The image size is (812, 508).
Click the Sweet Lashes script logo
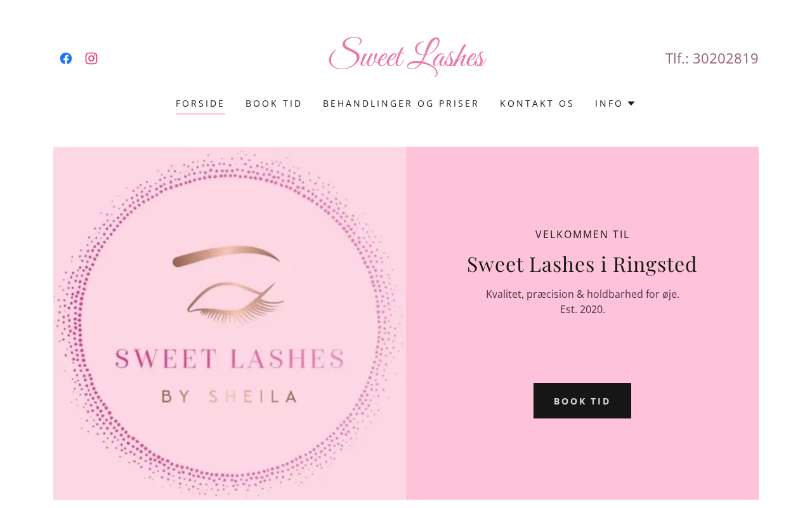pyautogui.click(x=407, y=57)
